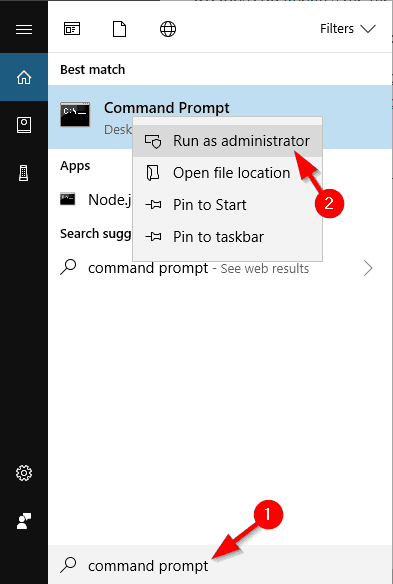Select the Home icon in sidebar
The image size is (393, 584).
click(24, 77)
